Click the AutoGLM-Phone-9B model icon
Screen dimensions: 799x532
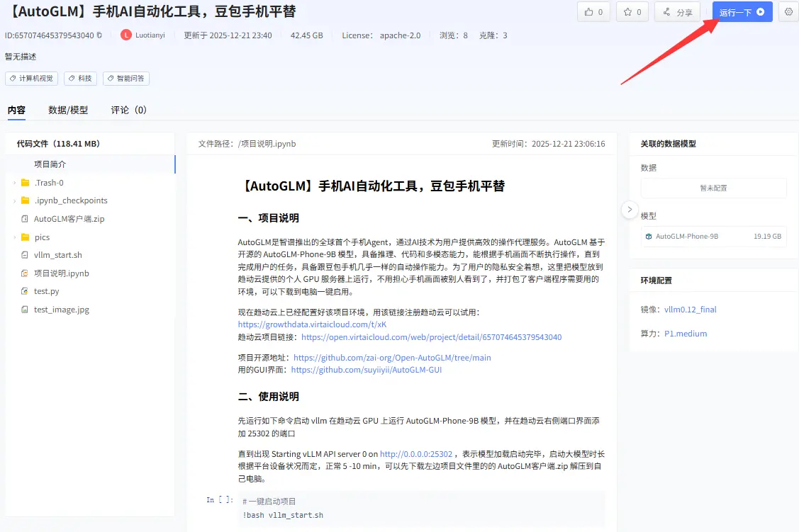[x=649, y=237]
